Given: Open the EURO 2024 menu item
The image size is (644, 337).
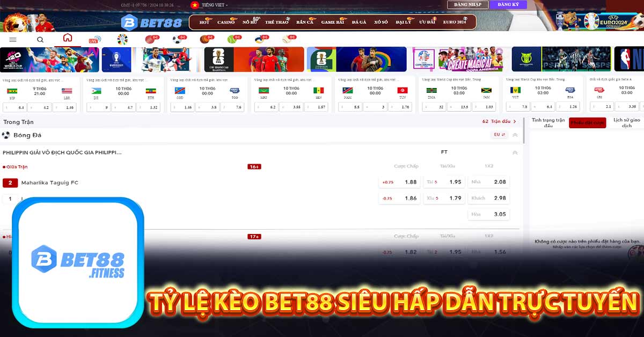Looking at the screenshot, I should point(455,22).
